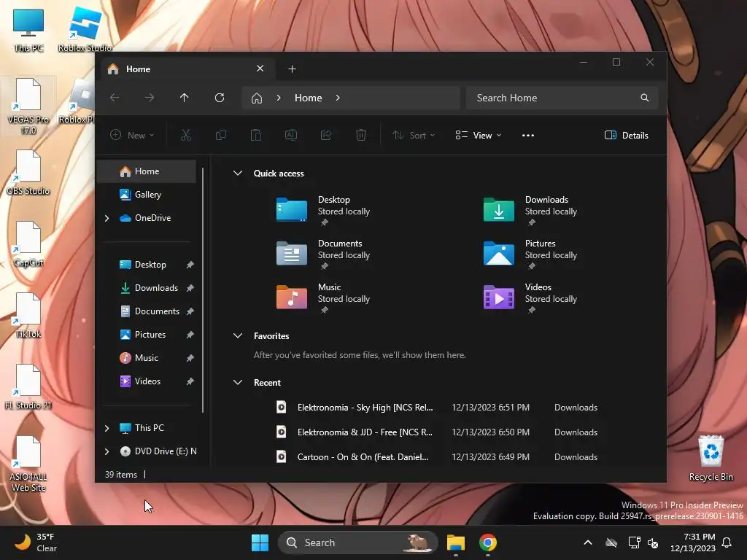
Task: Click pin icon next to sidebar Documents
Action: pyautogui.click(x=190, y=311)
